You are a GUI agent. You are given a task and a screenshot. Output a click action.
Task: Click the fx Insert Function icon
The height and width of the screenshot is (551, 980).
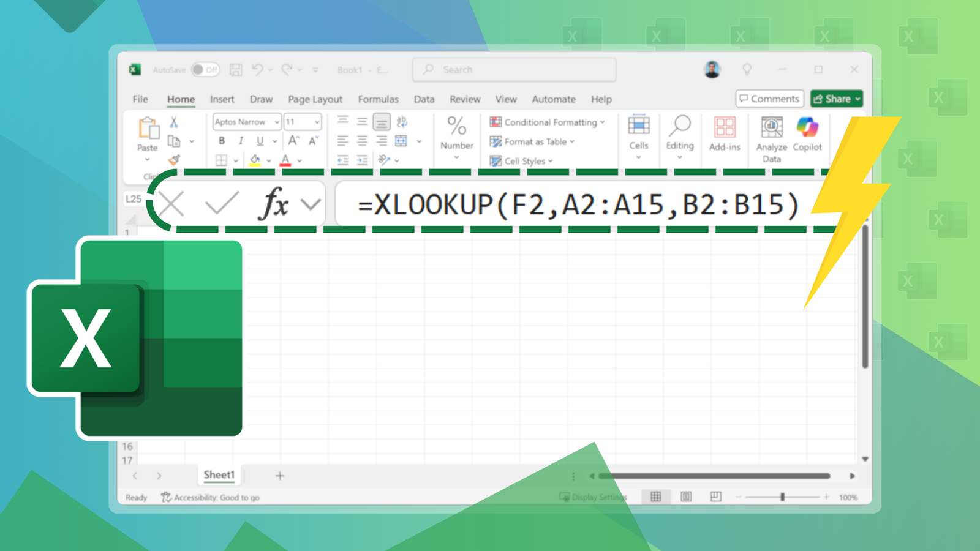coord(274,203)
